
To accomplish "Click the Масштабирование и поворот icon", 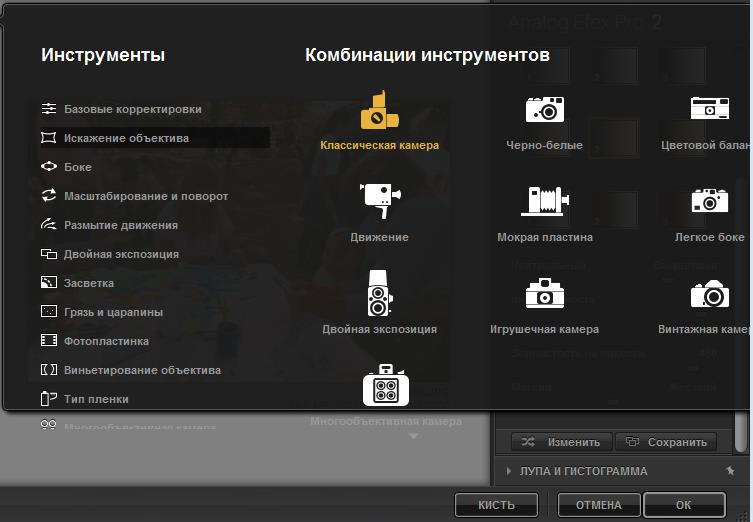I will [49, 195].
